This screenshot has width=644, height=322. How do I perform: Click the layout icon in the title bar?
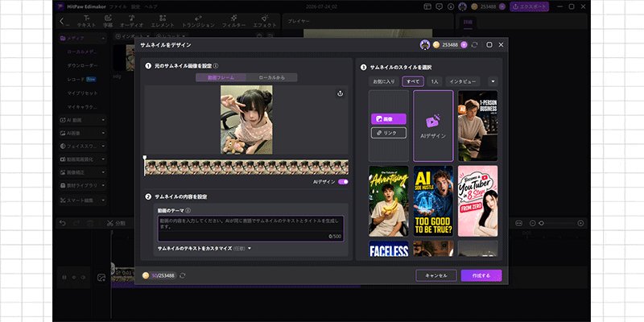click(427, 6)
